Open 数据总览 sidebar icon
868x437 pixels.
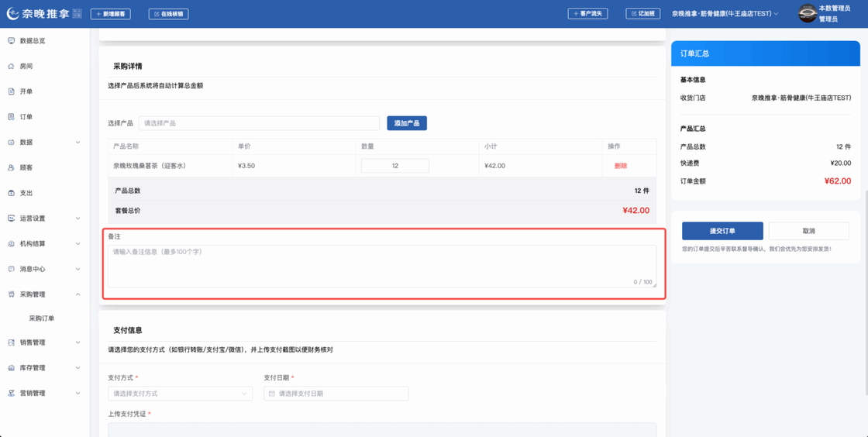(11, 41)
